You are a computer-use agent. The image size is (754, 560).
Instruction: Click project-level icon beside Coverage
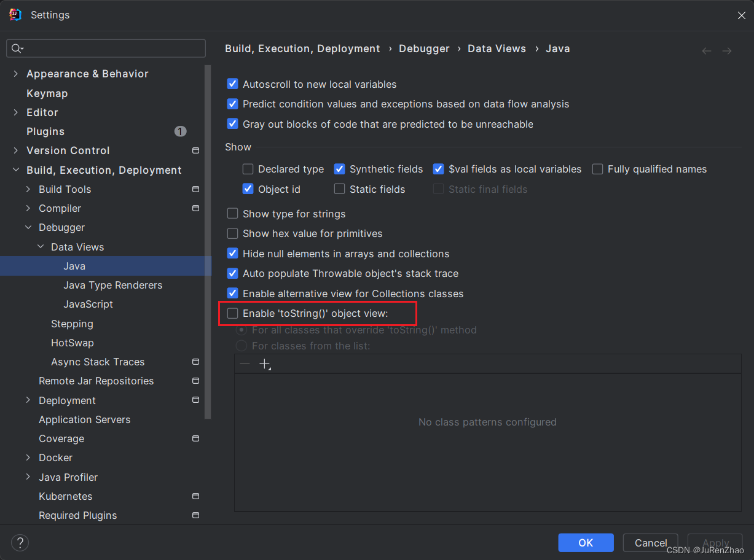coord(195,438)
